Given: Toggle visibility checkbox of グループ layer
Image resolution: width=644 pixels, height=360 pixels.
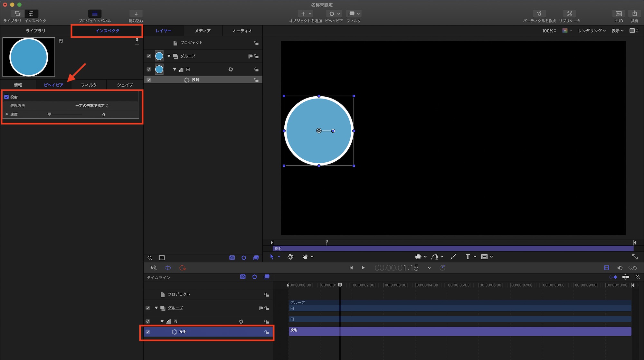Looking at the screenshot, I should [x=149, y=56].
